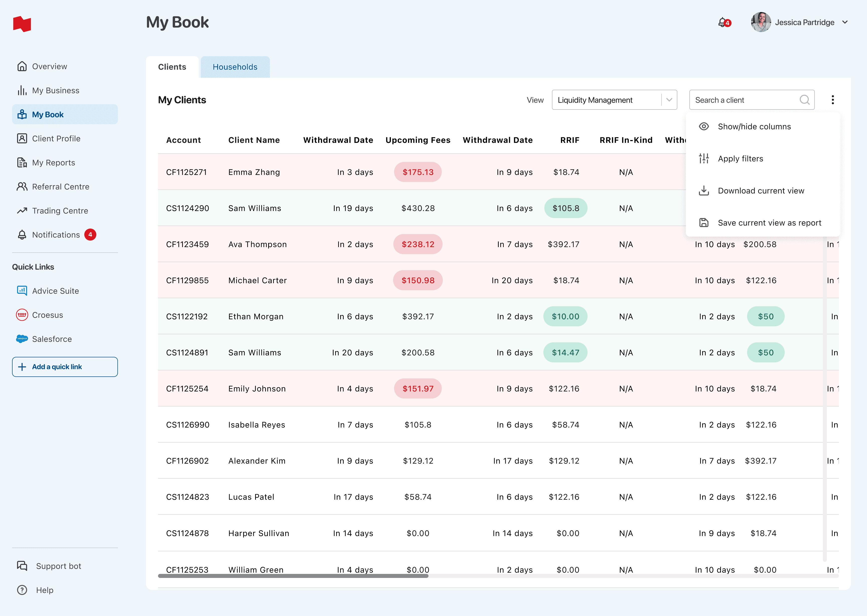Open Advice Suite quick link
The image size is (867, 616).
point(55,291)
